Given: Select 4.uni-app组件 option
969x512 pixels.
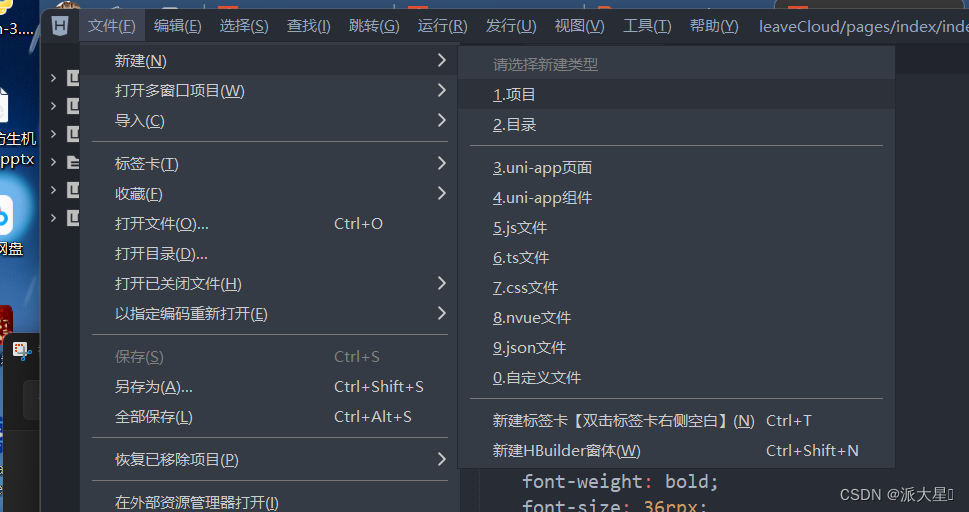Looking at the screenshot, I should point(676,198).
